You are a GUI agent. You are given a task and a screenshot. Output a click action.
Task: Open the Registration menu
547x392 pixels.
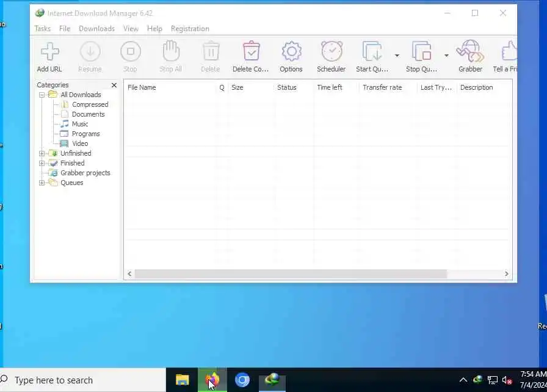pos(190,29)
